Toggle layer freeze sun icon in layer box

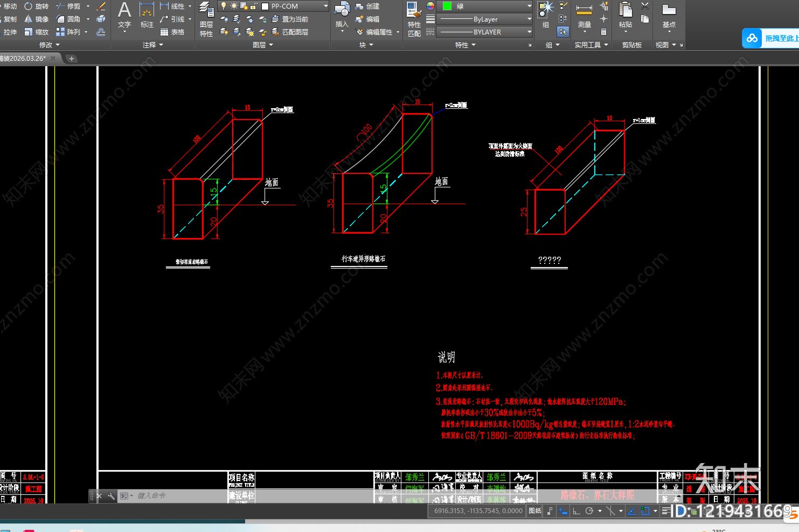point(234,6)
